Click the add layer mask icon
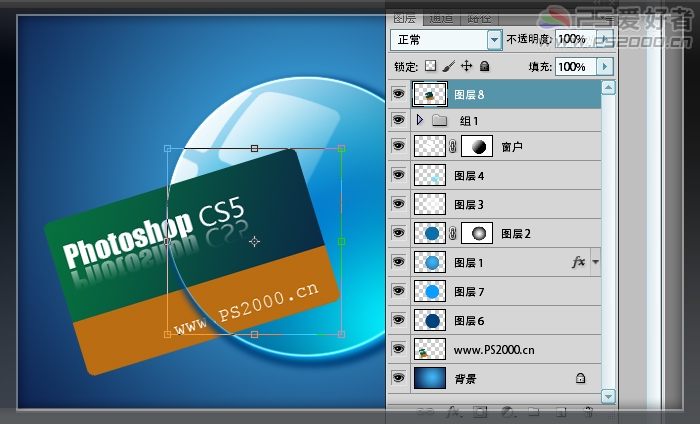 point(480,412)
